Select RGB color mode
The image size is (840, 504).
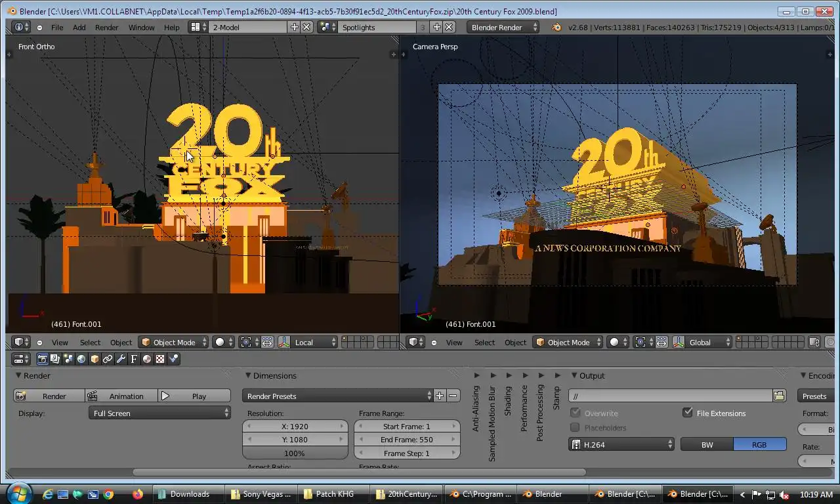click(x=759, y=444)
